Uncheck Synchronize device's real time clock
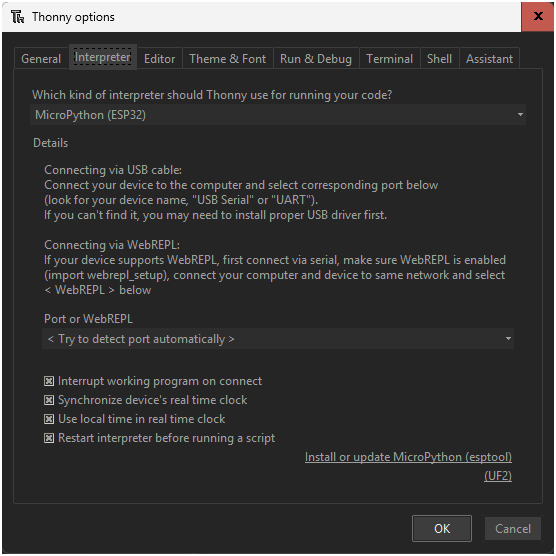Screen dimensions: 556x556 point(49,400)
